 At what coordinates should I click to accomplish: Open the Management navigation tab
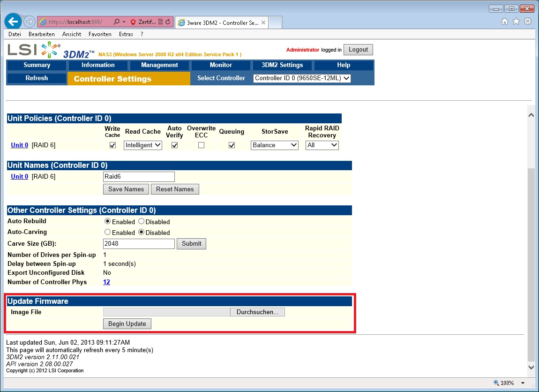click(x=159, y=65)
